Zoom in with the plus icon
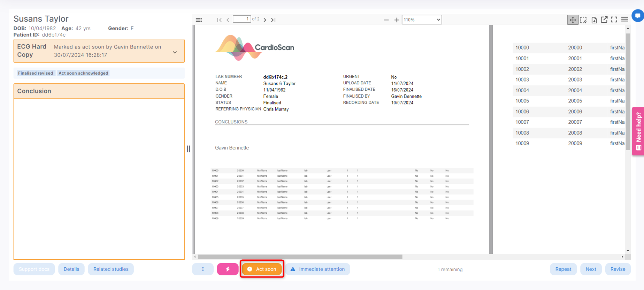644x290 pixels. 397,20
